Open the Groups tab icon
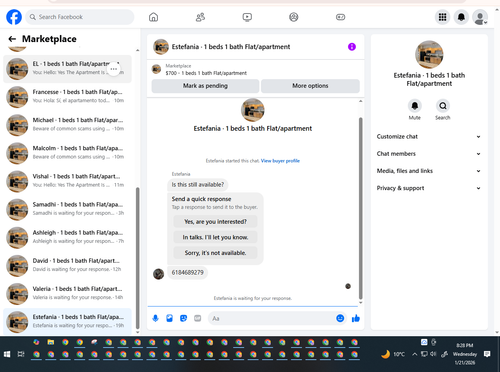Image resolution: width=500 pixels, height=372 pixels. [x=294, y=17]
